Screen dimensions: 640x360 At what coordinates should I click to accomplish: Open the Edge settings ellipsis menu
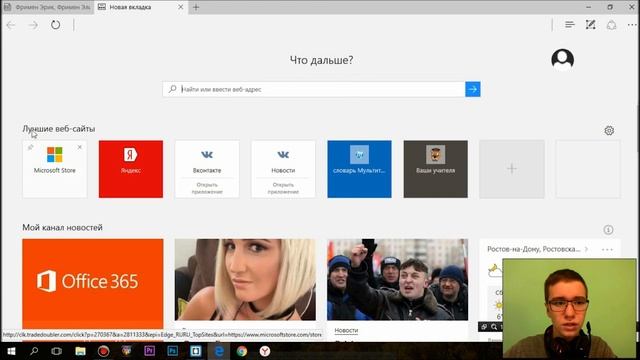point(632,25)
